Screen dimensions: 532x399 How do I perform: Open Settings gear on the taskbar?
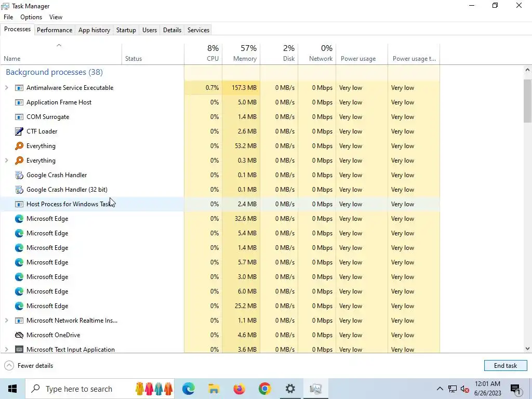pos(290,389)
